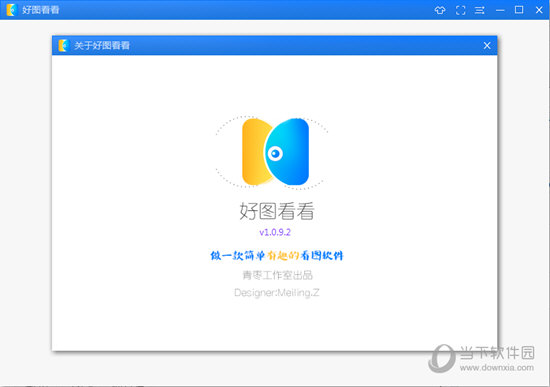Click the app icon in about dialog title
Viewport: 550px width, 387px height.
click(63, 45)
